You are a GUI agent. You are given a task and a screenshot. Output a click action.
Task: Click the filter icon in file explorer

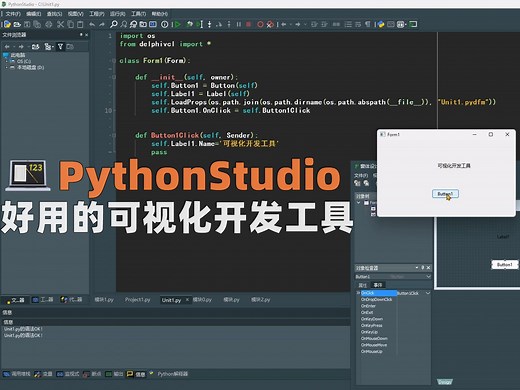click(x=60, y=47)
